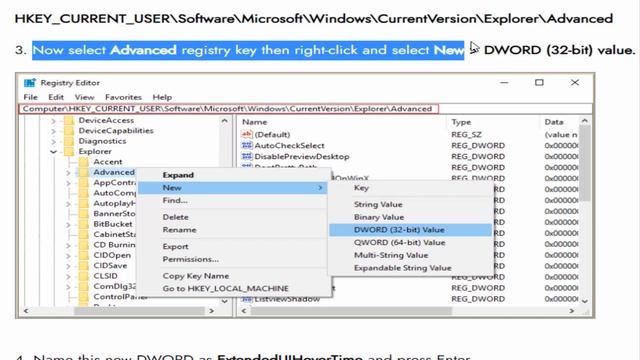Click the values pane horizontal scrollbar
This screenshot has width=640, height=360.
point(351,311)
